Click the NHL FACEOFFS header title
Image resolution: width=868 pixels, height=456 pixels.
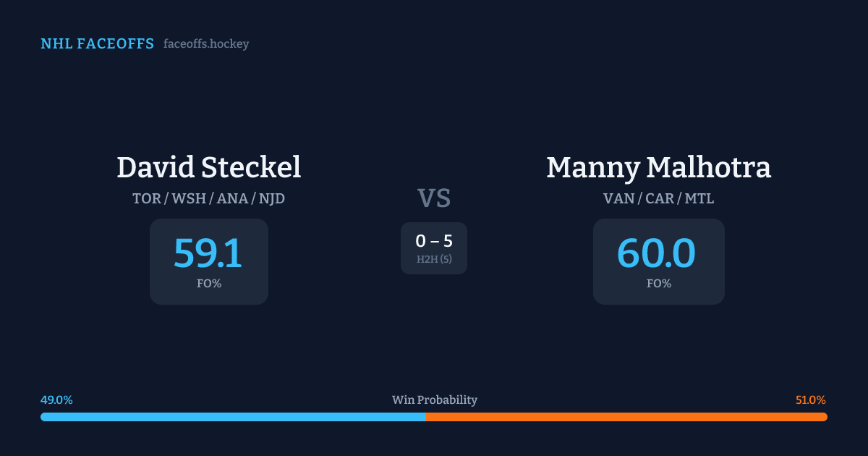coord(97,44)
